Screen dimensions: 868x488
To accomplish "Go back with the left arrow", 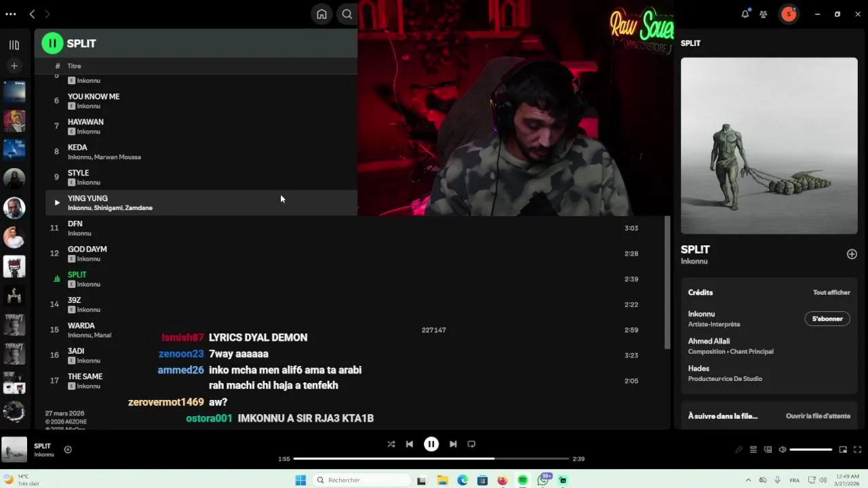I will [x=32, y=14].
